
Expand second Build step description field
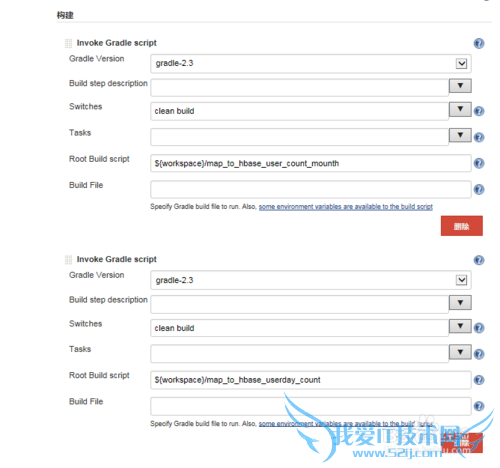(460, 303)
